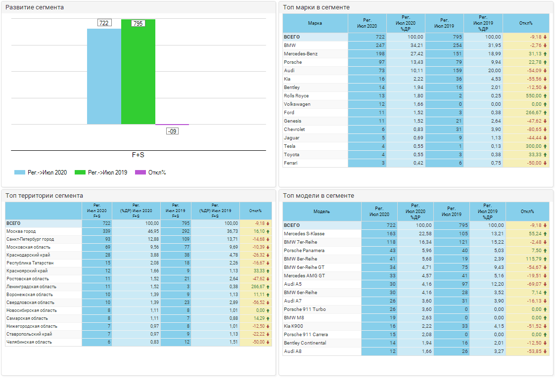Click the blue Рег.->Июл 2020 legend swatch

(19, 173)
